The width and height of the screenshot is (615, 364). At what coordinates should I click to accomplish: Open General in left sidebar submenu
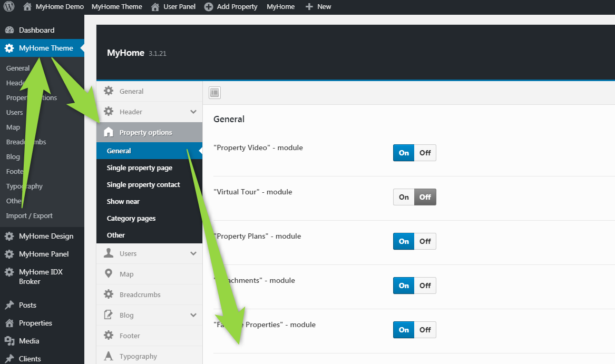17,68
